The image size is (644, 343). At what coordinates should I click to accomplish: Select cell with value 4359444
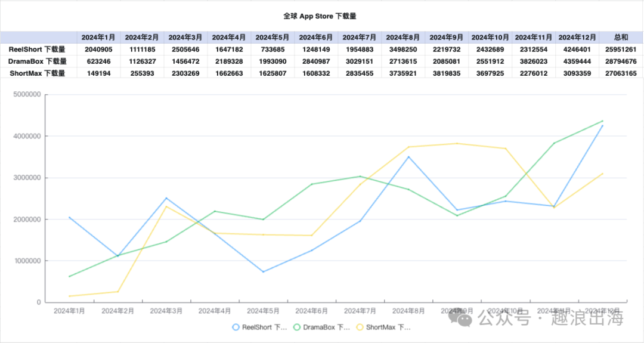coord(577,61)
